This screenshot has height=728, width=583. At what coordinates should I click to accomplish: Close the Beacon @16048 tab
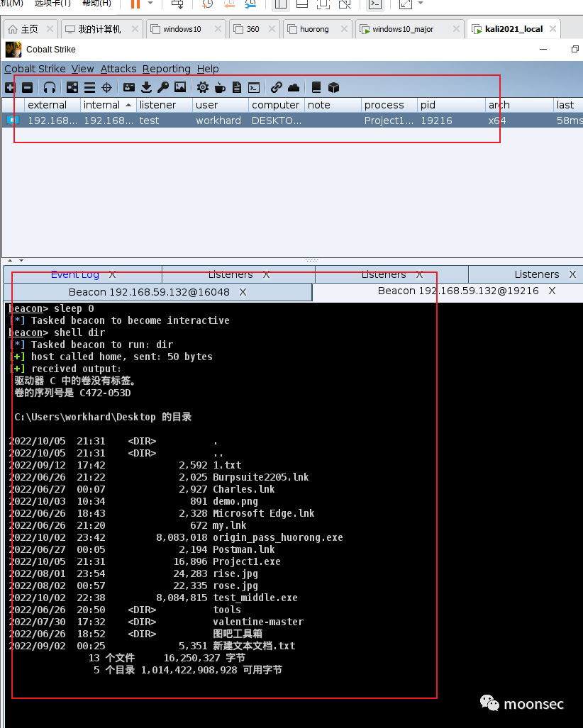[x=243, y=293]
